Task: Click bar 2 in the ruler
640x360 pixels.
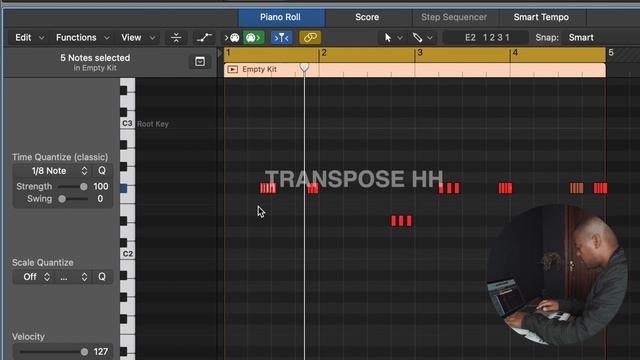Action: [324, 53]
